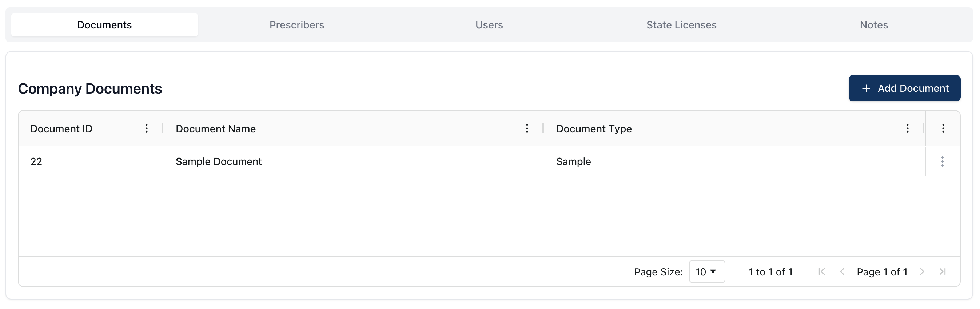Switch to the Prescribers tab
Viewport: 980px width, 309px height.
click(x=297, y=25)
